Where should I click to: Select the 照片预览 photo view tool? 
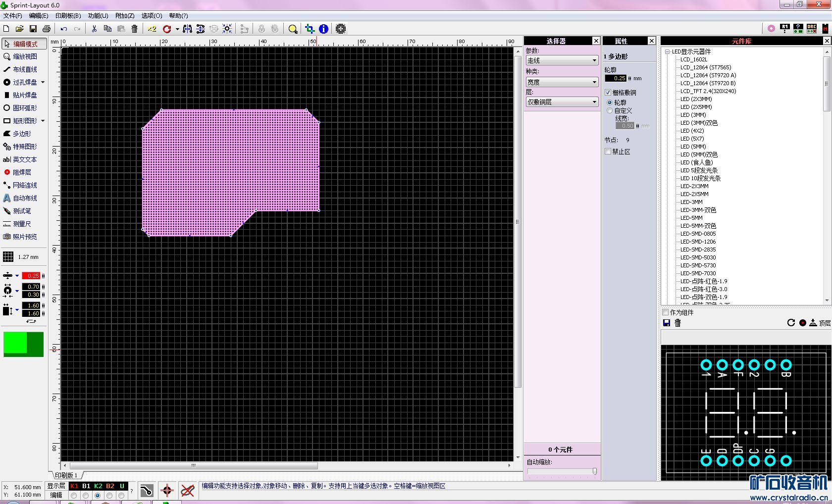point(24,237)
